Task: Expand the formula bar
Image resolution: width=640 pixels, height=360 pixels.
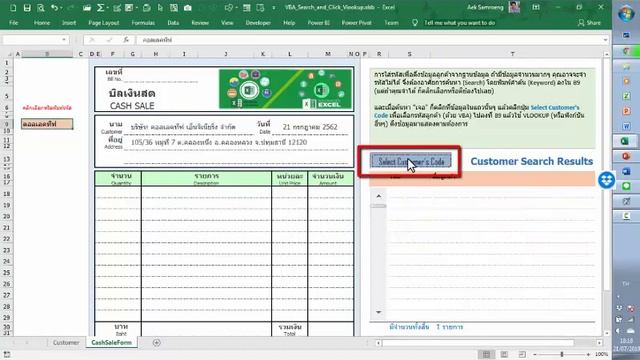Action: [605, 40]
